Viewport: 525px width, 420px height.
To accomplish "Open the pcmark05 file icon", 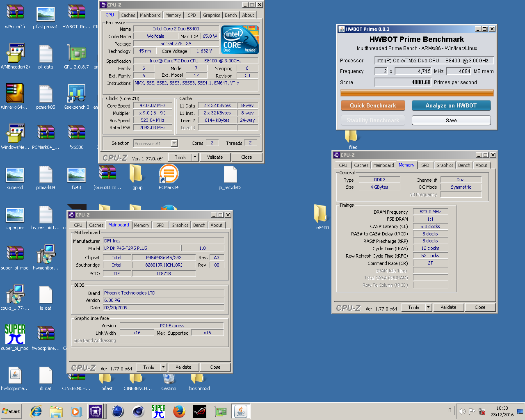I will click(x=46, y=94).
